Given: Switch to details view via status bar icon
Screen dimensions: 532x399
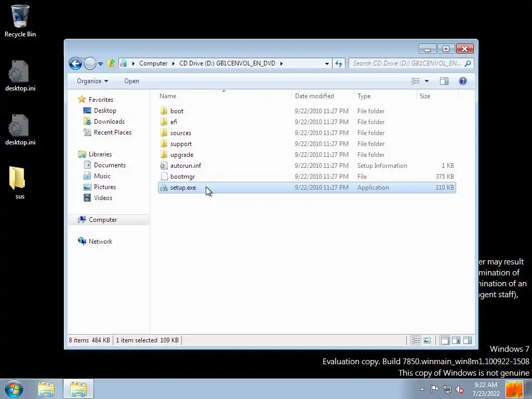Looking at the screenshot, I should 416,340.
